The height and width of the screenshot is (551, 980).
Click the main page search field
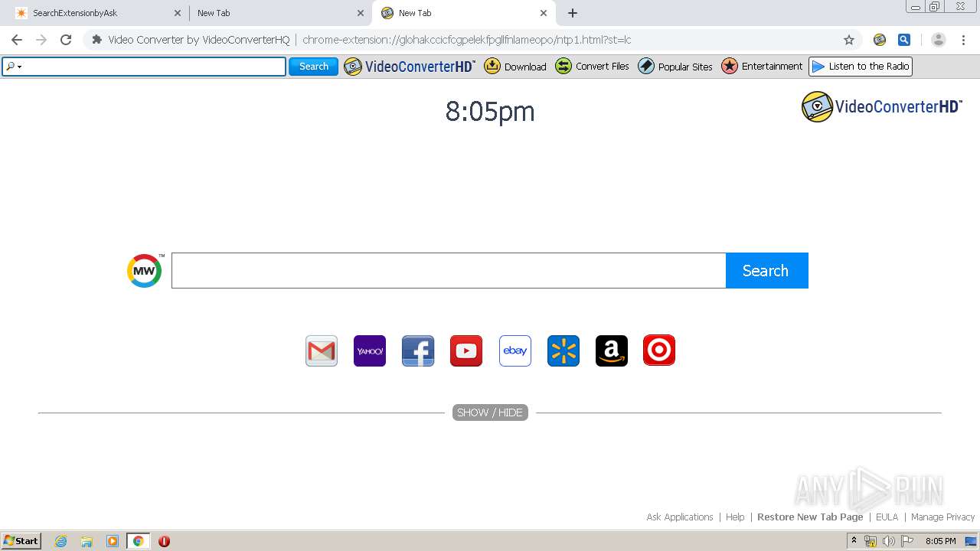click(449, 270)
